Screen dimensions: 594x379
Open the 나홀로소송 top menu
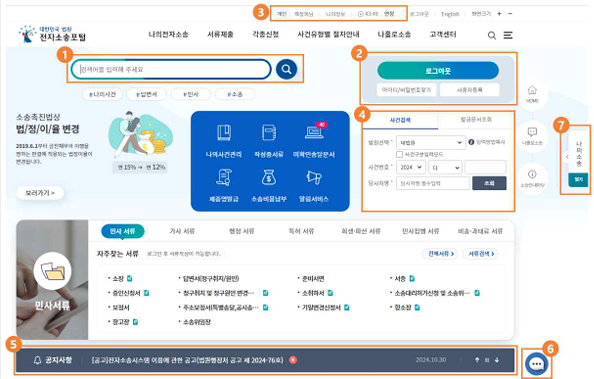[394, 34]
